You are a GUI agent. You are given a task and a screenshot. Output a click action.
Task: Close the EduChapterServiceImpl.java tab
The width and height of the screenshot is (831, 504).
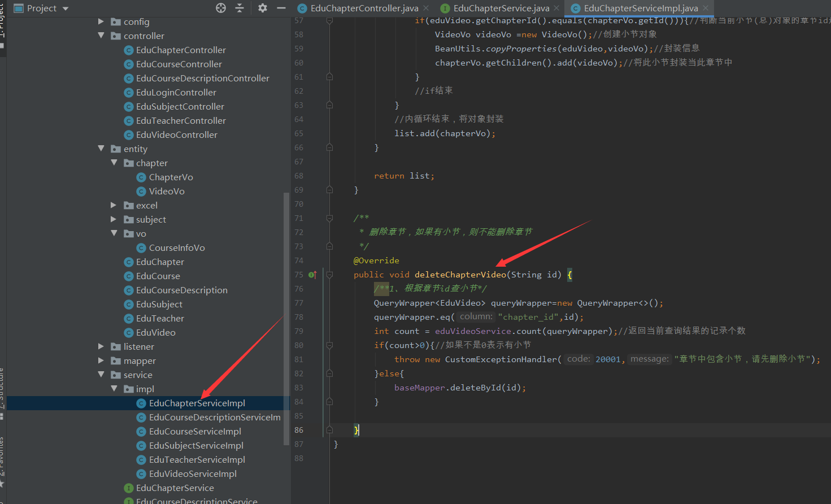(x=706, y=8)
